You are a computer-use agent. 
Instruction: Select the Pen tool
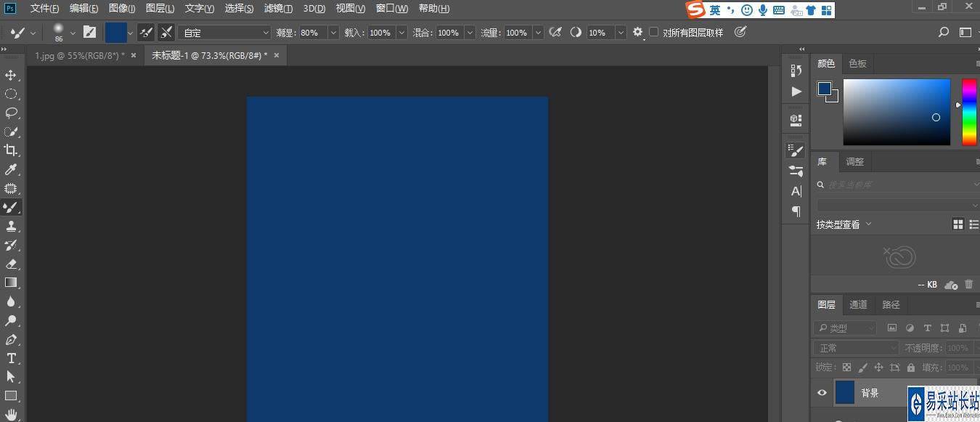tap(11, 340)
